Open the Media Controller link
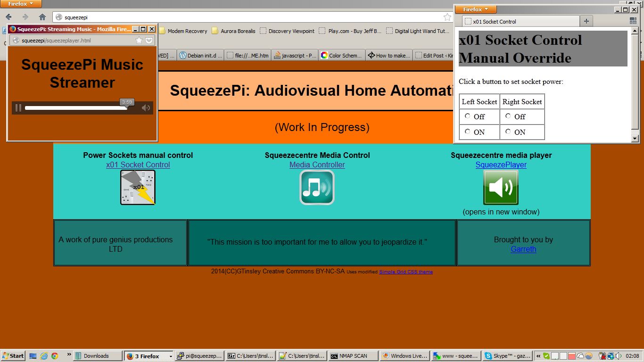644x362 pixels. point(317,165)
